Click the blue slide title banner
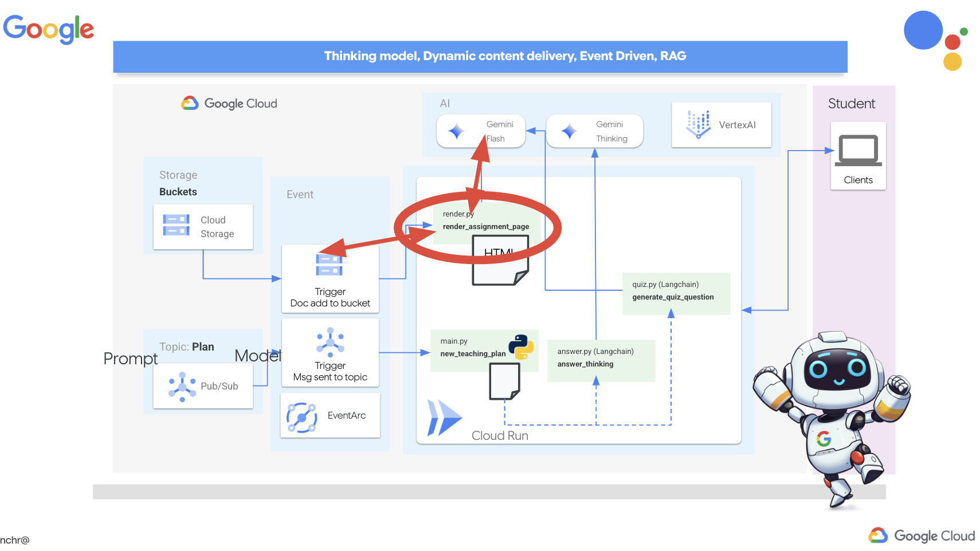The width and height of the screenshot is (980, 551). [480, 56]
